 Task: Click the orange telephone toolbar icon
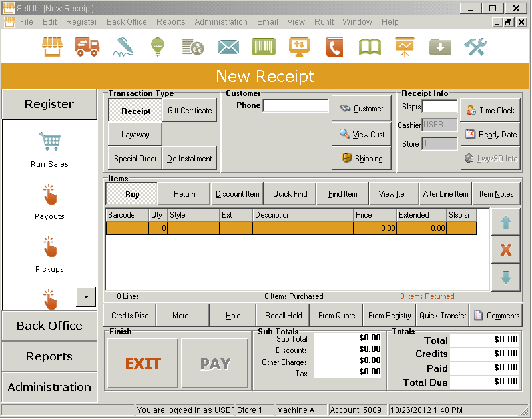click(334, 47)
